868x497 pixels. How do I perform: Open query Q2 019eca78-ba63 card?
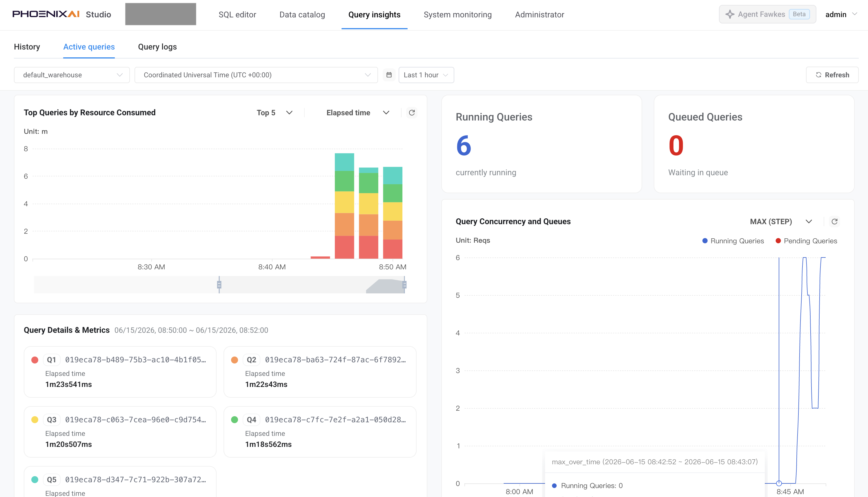[x=320, y=372]
